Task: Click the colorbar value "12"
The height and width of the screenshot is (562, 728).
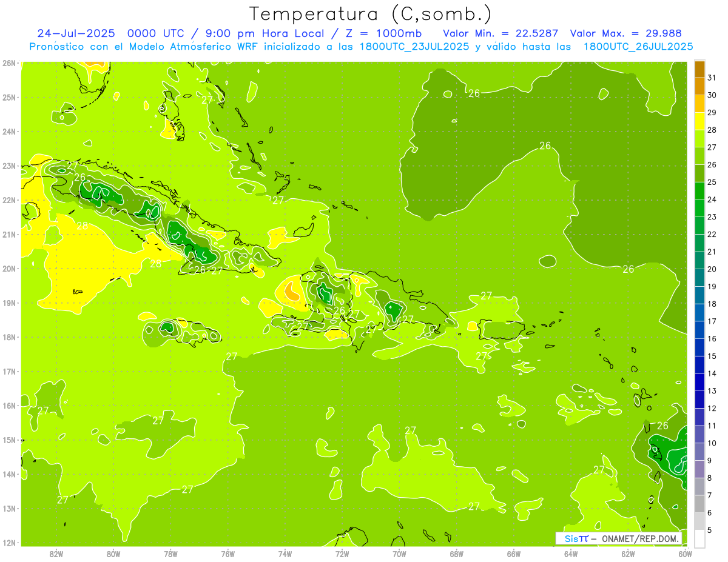Action: pos(713,408)
